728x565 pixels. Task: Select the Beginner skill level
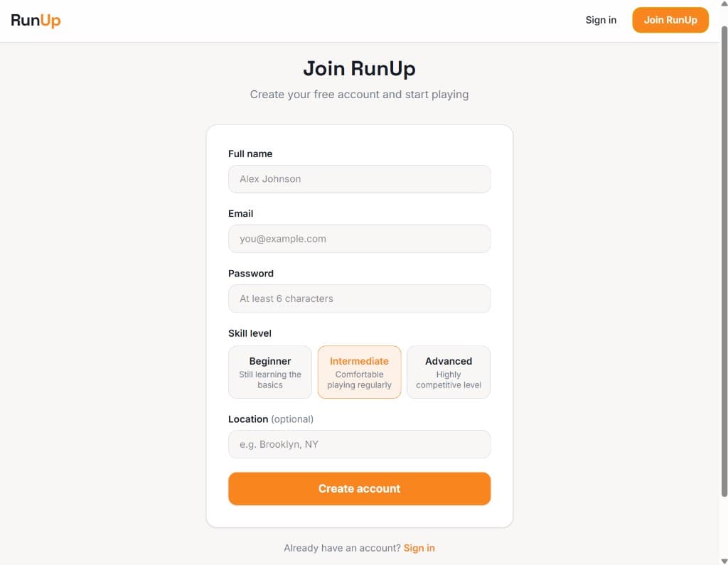click(x=270, y=372)
